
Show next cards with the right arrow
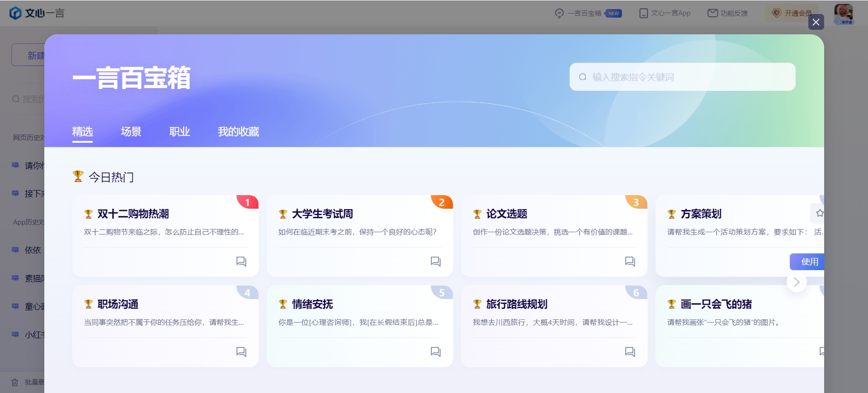pyautogui.click(x=797, y=282)
